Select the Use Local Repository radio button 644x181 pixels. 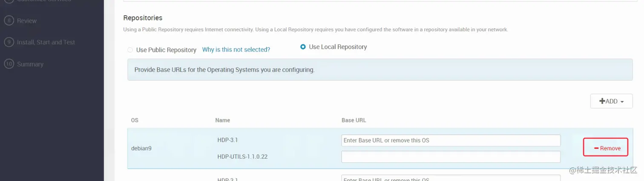[303, 47]
